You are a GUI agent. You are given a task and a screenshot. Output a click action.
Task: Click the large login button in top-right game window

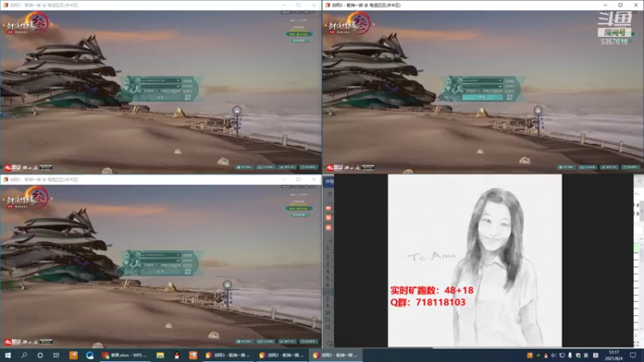click(x=482, y=97)
